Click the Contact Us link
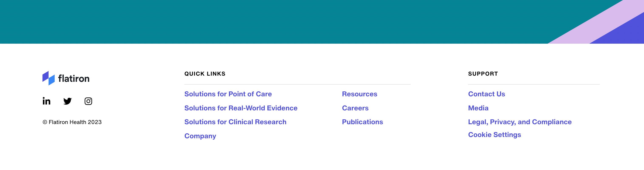 (486, 94)
